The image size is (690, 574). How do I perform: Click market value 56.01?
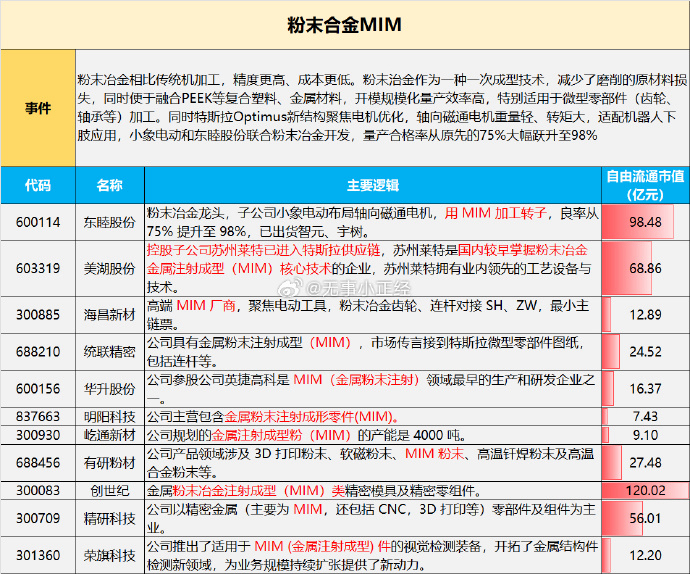pyautogui.click(x=645, y=518)
